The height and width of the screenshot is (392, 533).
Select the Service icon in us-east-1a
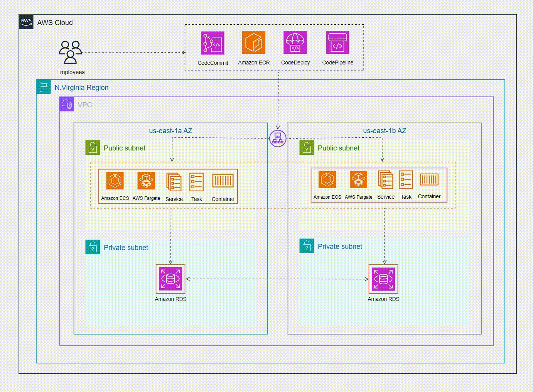point(174,182)
